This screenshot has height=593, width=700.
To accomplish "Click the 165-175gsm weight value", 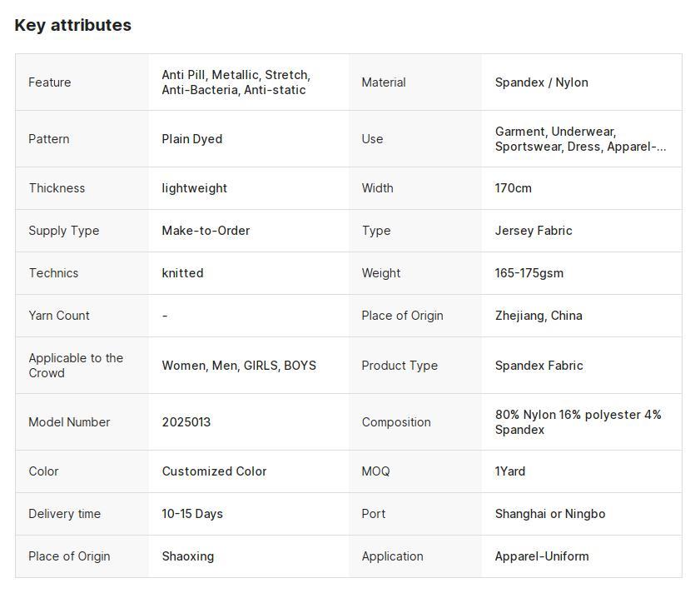I will [529, 273].
